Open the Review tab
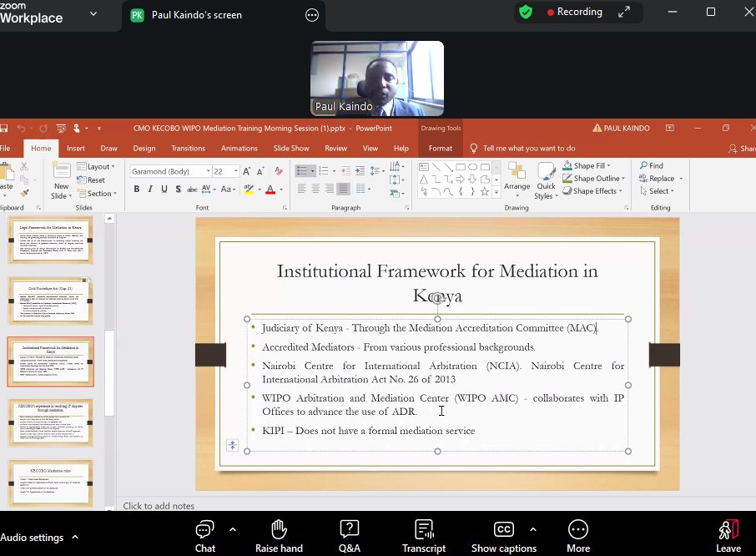This screenshot has height=556, width=756. pyautogui.click(x=336, y=149)
